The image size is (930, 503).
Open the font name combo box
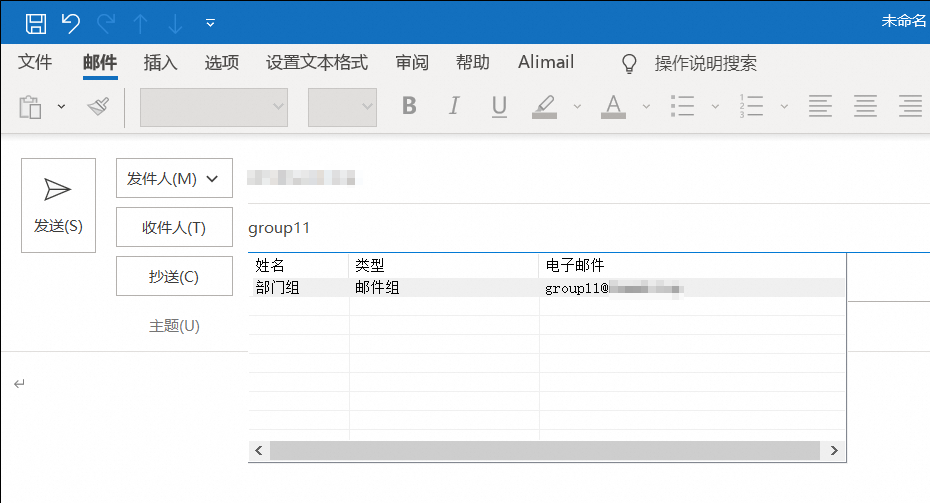point(214,107)
